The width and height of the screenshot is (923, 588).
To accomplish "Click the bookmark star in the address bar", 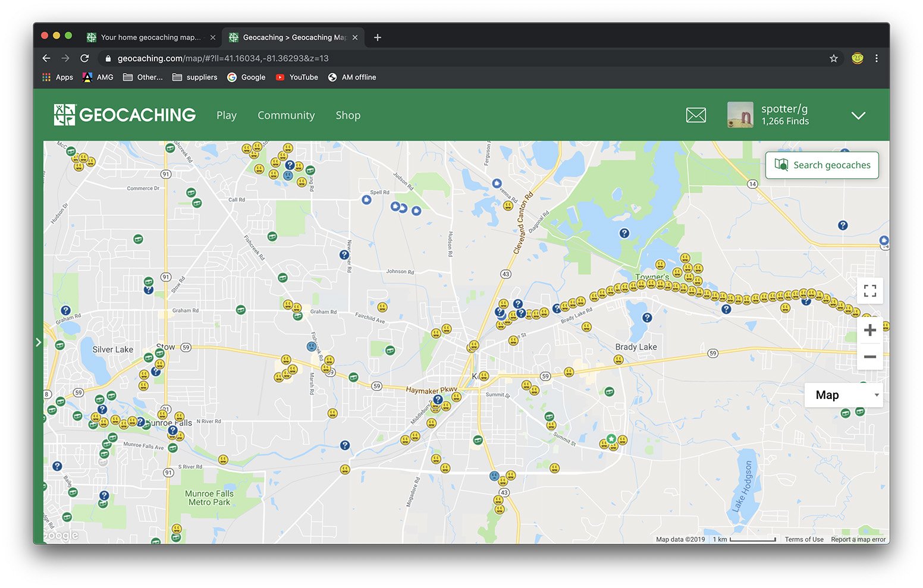I will (834, 58).
